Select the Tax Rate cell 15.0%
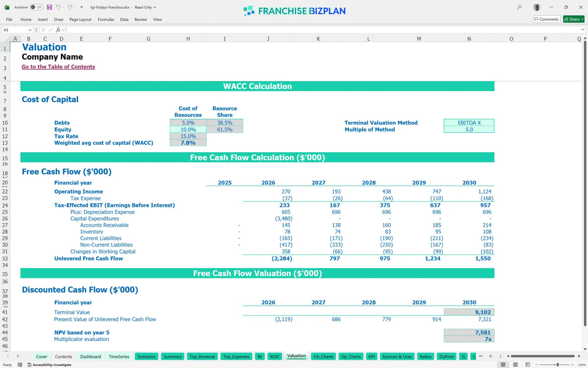This screenshot has height=368, width=588. (x=188, y=136)
